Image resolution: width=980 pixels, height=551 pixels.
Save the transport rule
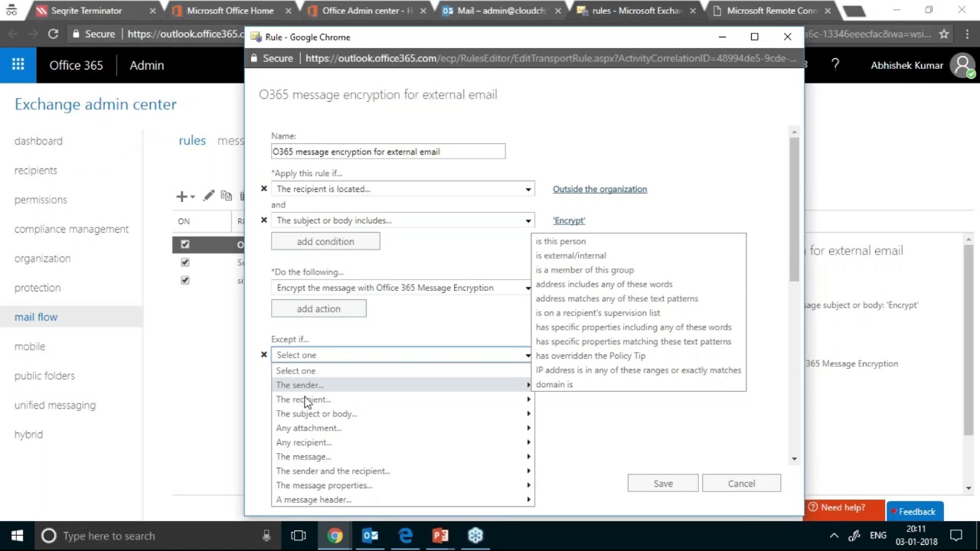pyautogui.click(x=663, y=484)
